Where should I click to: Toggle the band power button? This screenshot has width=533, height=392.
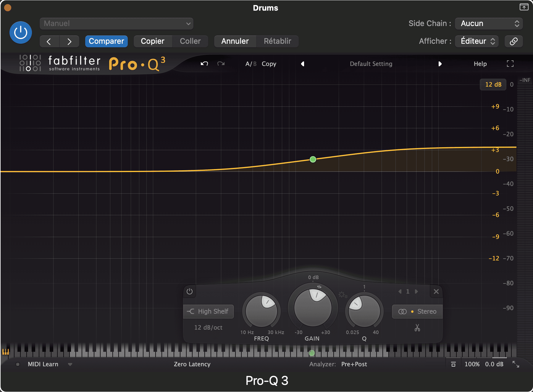pyautogui.click(x=190, y=291)
